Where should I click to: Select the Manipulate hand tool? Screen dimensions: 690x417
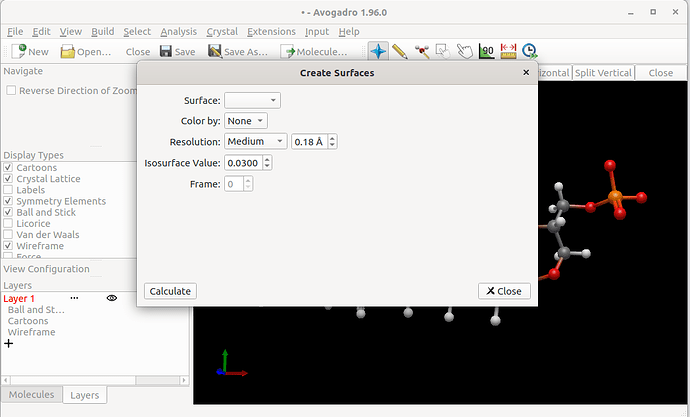[465, 51]
